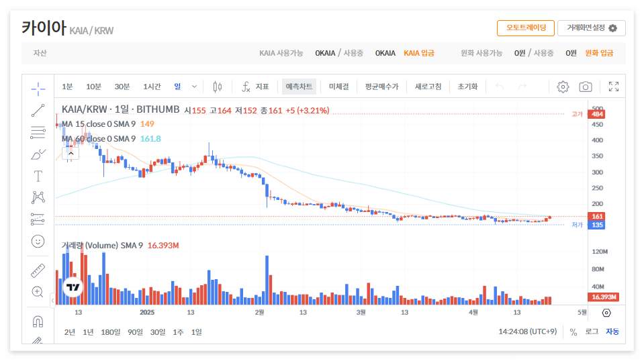Open the horizontal lines Fibonacci tool
This screenshot has width=644, height=361.
pyautogui.click(x=38, y=132)
